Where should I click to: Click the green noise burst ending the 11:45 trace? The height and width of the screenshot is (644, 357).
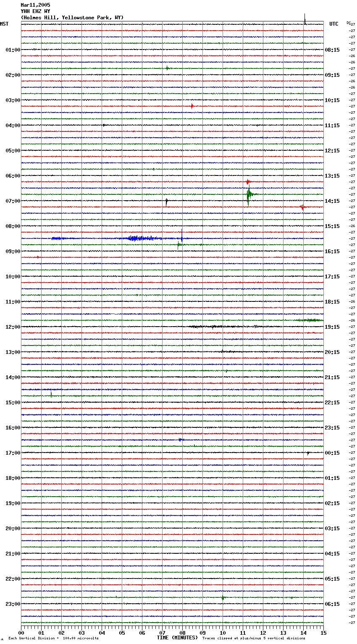click(x=310, y=320)
